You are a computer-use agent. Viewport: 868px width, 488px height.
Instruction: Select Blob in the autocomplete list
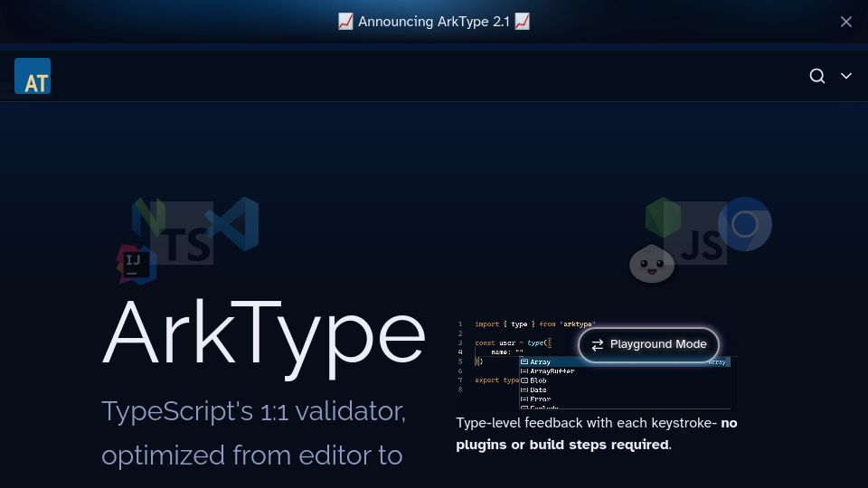625,380
